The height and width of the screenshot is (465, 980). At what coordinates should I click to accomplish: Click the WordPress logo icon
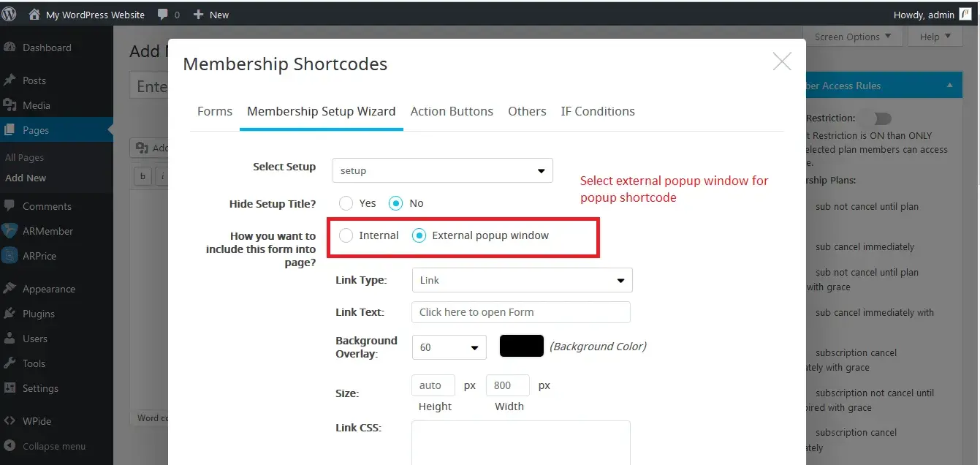(10, 15)
